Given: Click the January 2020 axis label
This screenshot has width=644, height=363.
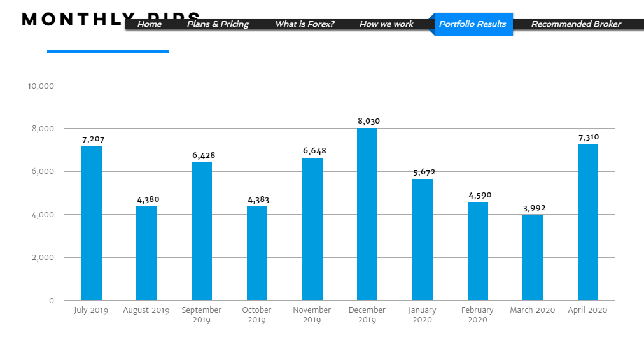Looking at the screenshot, I should pyautogui.click(x=422, y=315).
